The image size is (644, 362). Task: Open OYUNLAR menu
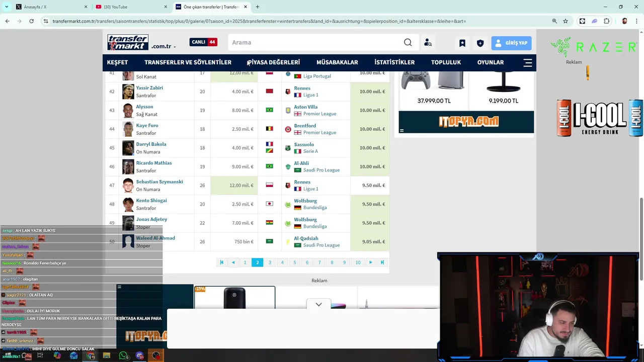point(491,62)
